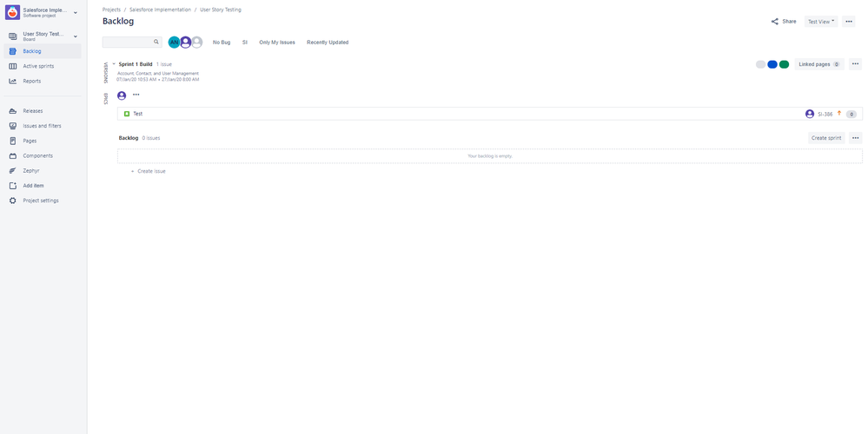
Task: Open the Backlog sidebar menu item
Action: pyautogui.click(x=42, y=51)
